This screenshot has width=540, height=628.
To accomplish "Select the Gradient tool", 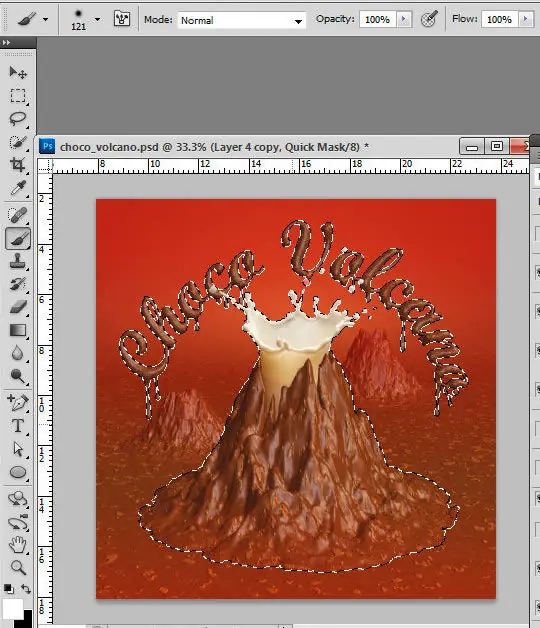I will coord(18,330).
